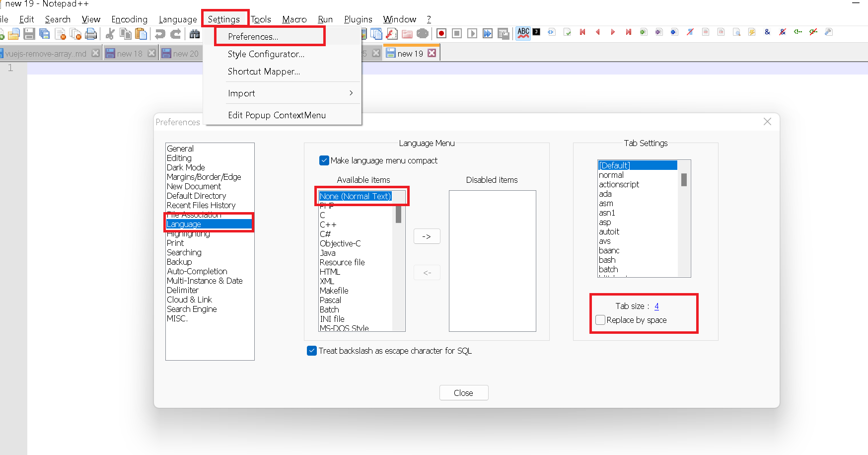Switch to the new 18 tab
Screen dimensions: 868x455
(130, 53)
